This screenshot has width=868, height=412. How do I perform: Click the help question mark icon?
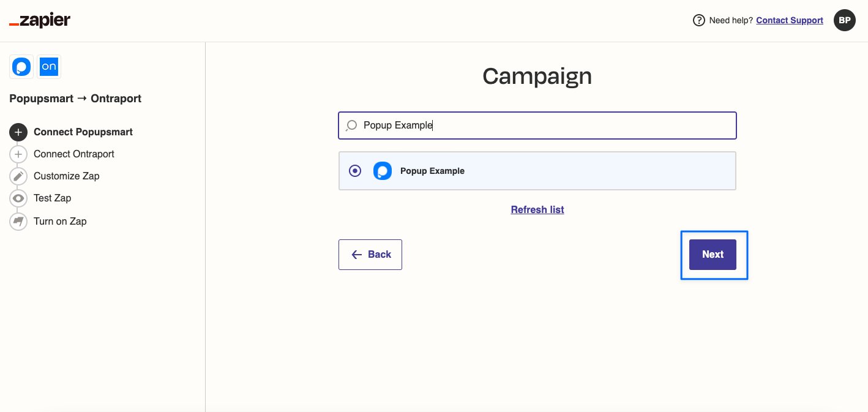click(x=698, y=20)
